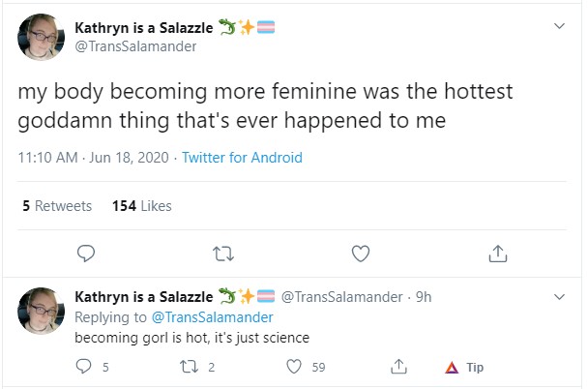Share the main tweet via the share icon

[498, 254]
